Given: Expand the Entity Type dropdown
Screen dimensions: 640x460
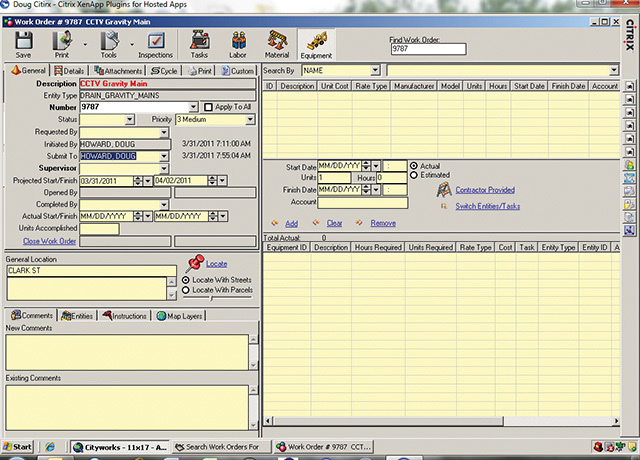Looking at the screenshot, I should click(x=162, y=95).
